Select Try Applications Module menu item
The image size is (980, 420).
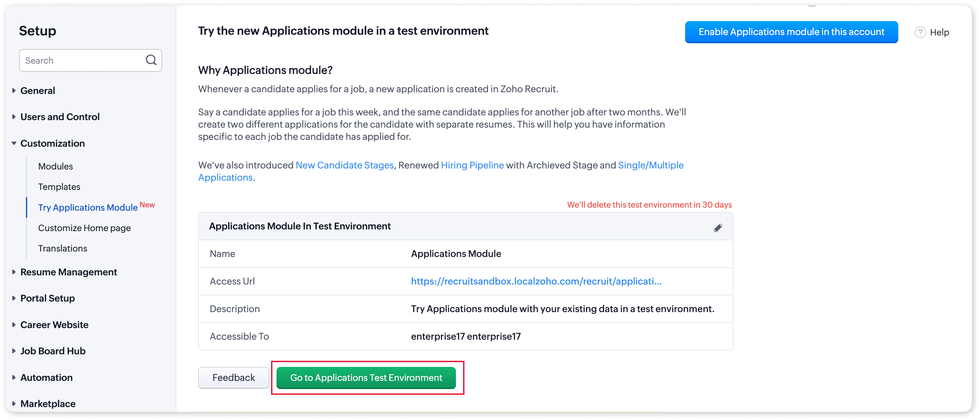coord(88,208)
